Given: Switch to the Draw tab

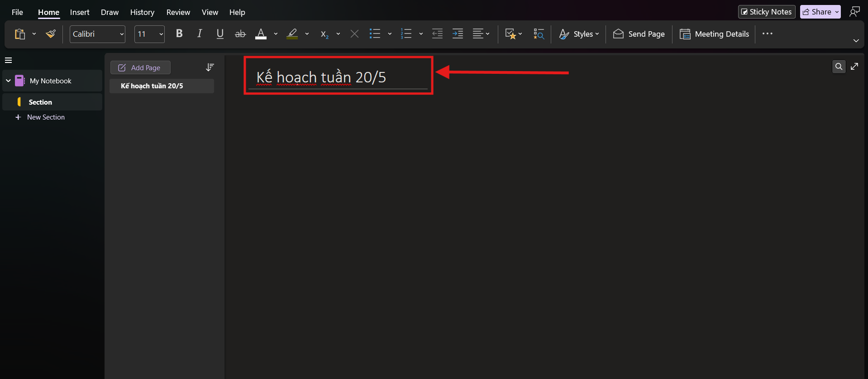Looking at the screenshot, I should pyautogui.click(x=110, y=12).
